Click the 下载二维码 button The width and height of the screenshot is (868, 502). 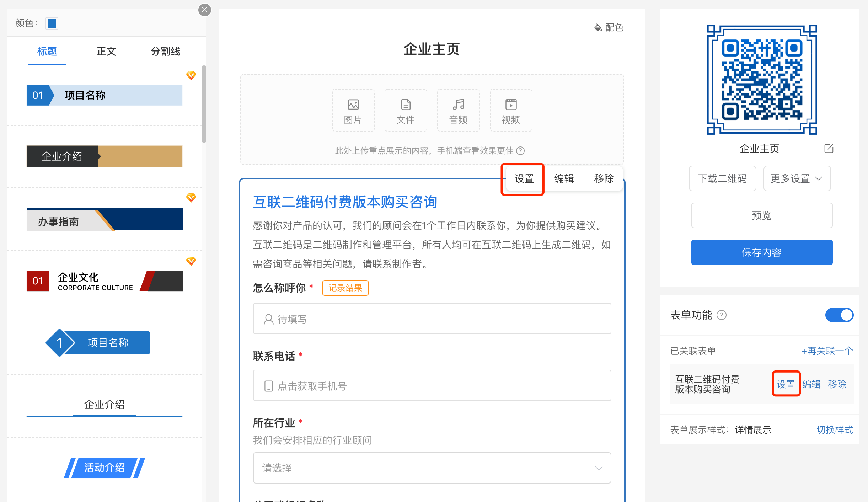[722, 178]
